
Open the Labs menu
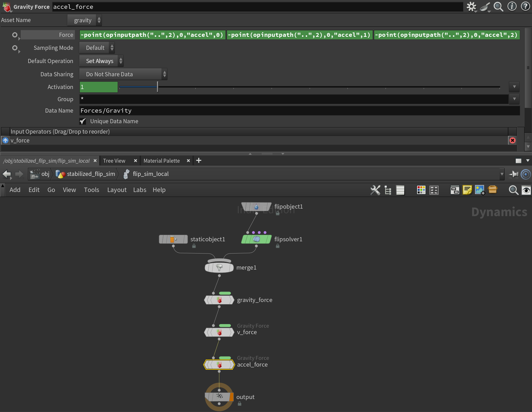[x=140, y=190]
